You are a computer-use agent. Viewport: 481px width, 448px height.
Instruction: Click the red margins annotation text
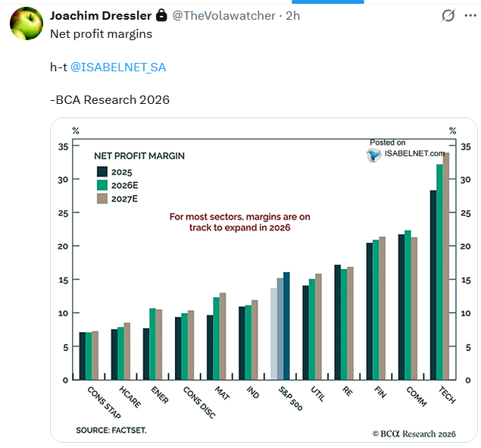[240, 222]
